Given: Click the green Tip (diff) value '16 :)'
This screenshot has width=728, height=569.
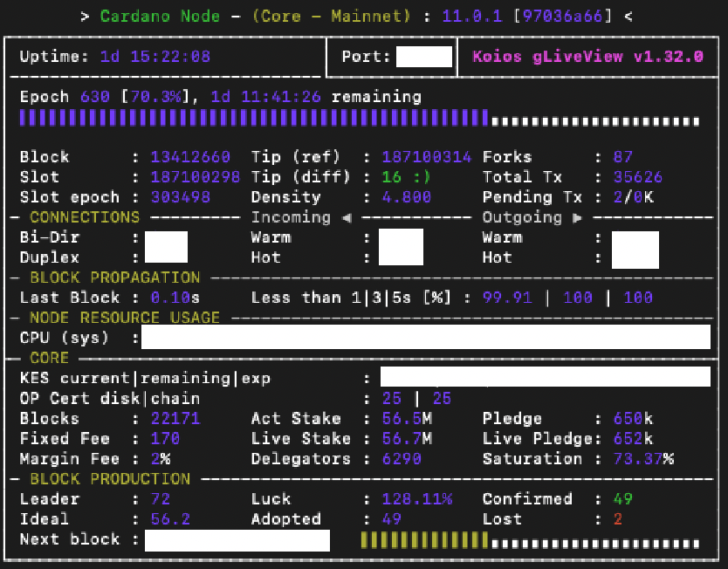Looking at the screenshot, I should pos(406,177).
